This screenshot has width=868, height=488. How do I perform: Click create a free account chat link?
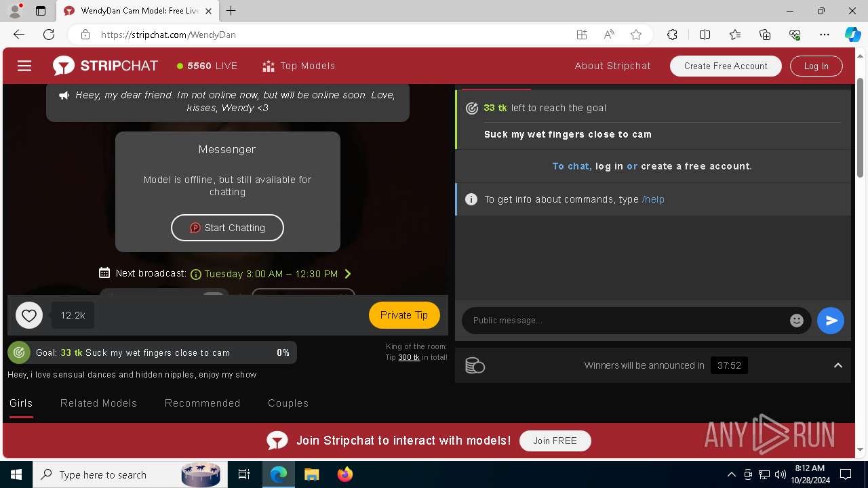[696, 166]
